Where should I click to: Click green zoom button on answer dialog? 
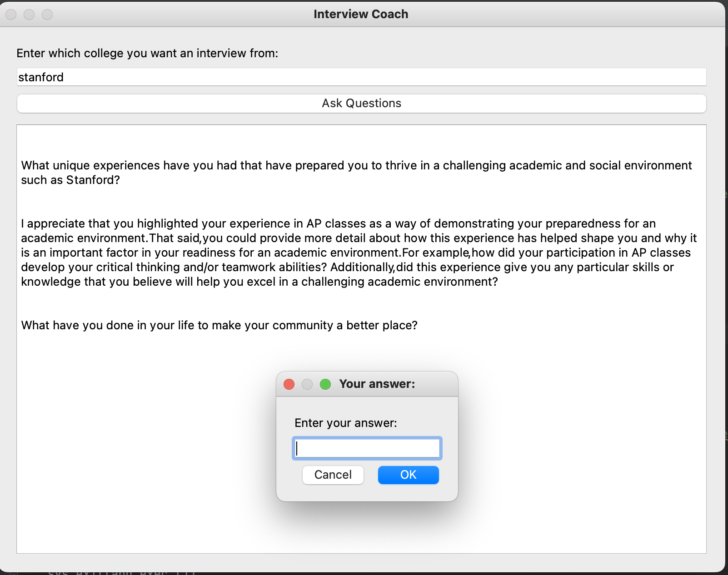[x=325, y=384]
